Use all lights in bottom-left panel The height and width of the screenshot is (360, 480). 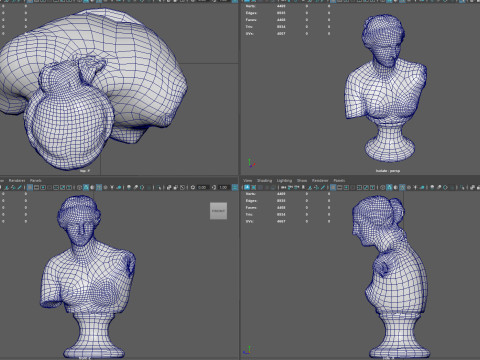pyautogui.click(x=112, y=187)
